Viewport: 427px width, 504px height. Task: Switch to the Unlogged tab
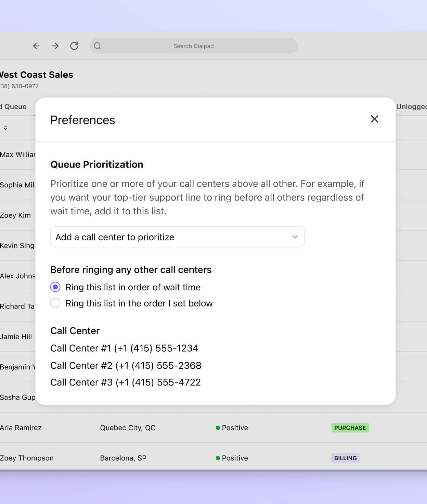[411, 106]
